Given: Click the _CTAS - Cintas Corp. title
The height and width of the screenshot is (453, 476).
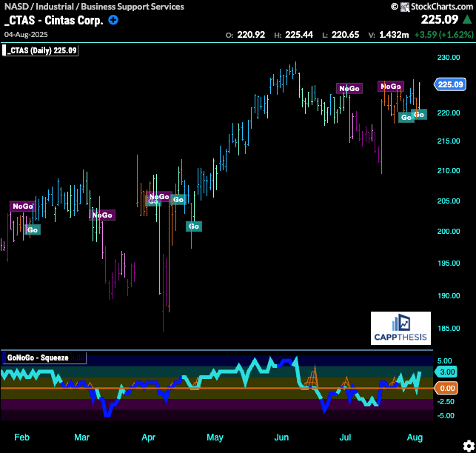Looking at the screenshot, I should [x=54, y=20].
